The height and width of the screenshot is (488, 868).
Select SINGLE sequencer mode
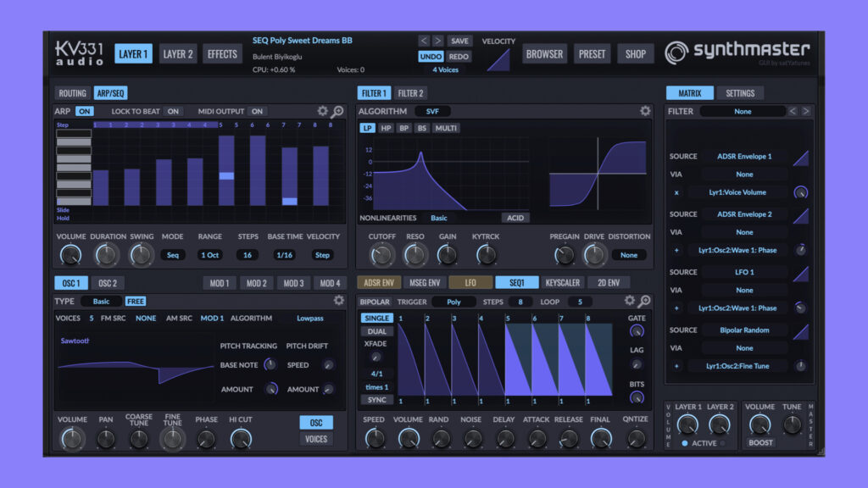(377, 319)
